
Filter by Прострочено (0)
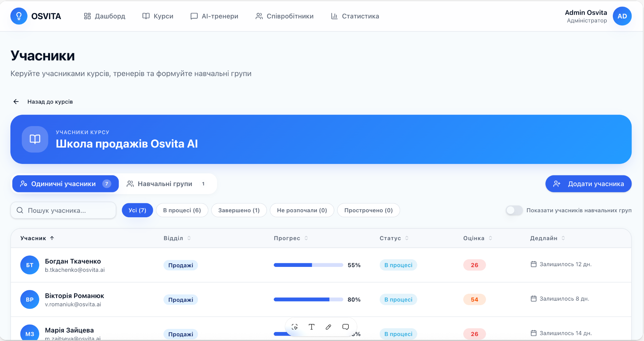(x=368, y=210)
